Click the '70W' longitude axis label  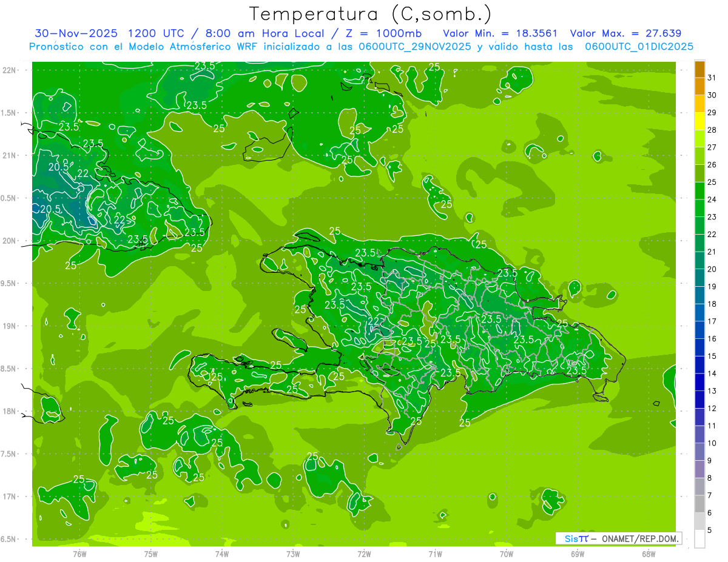click(507, 554)
